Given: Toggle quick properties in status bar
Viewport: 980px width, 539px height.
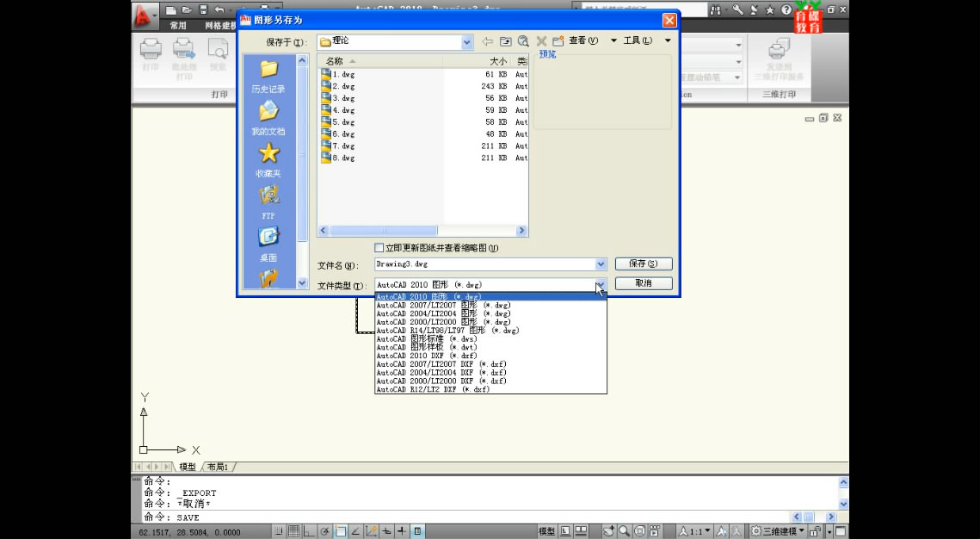Looking at the screenshot, I should tap(418, 531).
